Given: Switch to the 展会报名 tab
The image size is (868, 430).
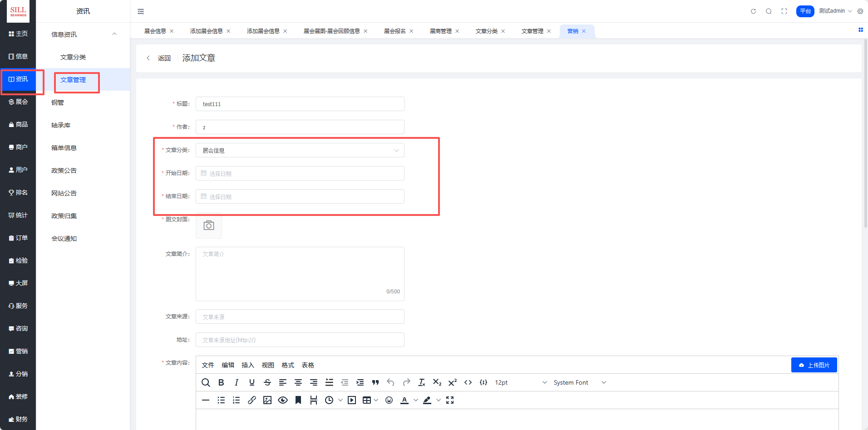Looking at the screenshot, I should click(x=395, y=31).
